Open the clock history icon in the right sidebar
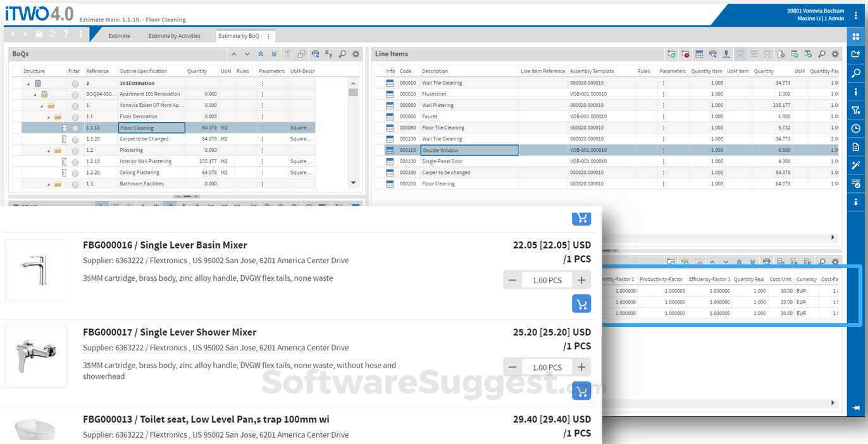 (855, 128)
